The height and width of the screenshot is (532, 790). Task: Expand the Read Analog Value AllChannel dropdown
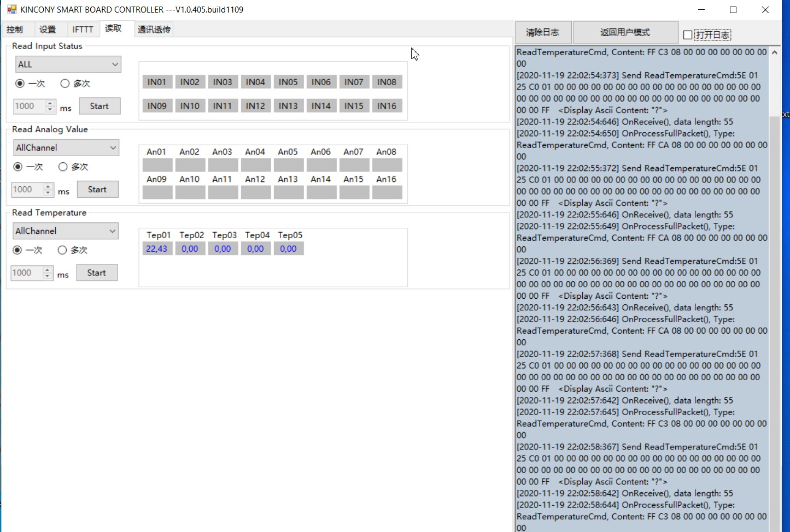[x=66, y=148]
